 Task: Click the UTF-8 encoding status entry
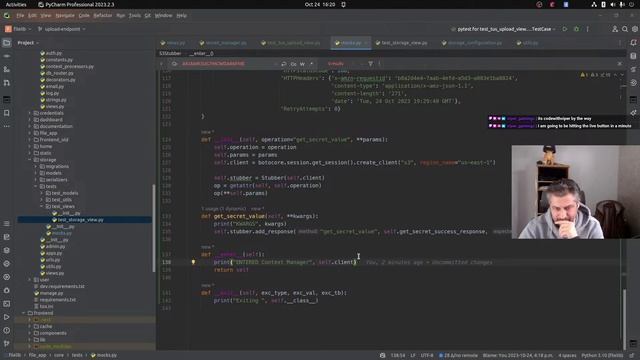click(427, 356)
